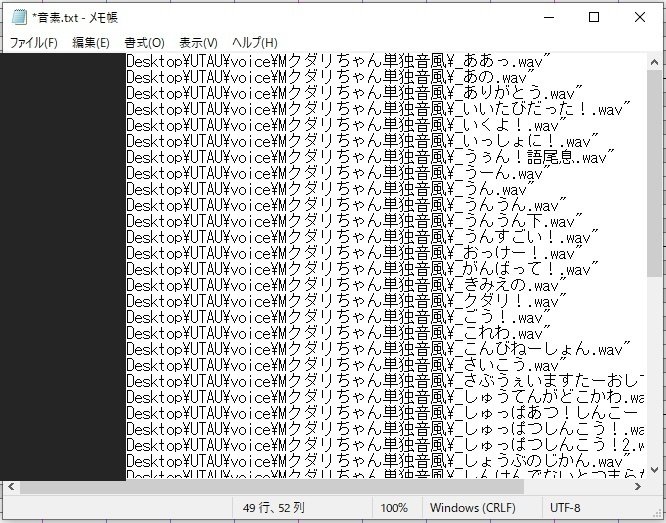Click the Windows (CRLF) status entry
The image size is (666, 523).
point(472,508)
